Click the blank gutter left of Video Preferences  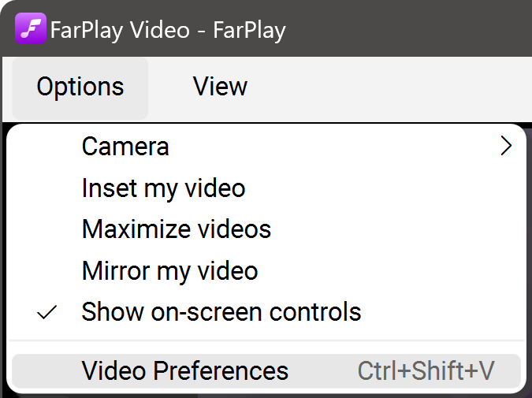click(48, 370)
